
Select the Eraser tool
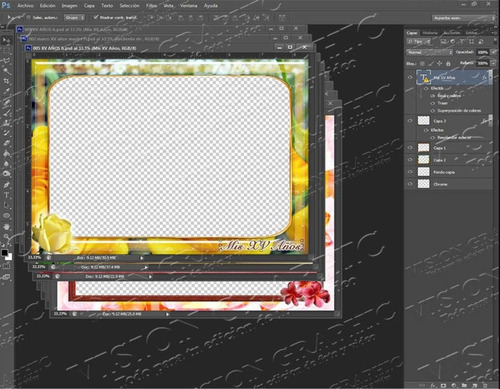[6, 143]
